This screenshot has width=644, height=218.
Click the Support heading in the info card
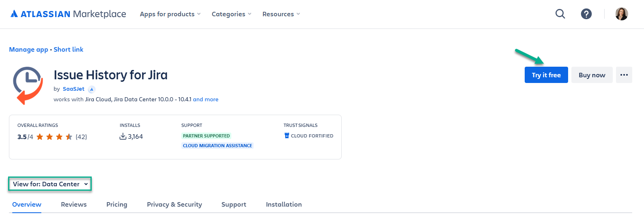pyautogui.click(x=192, y=125)
